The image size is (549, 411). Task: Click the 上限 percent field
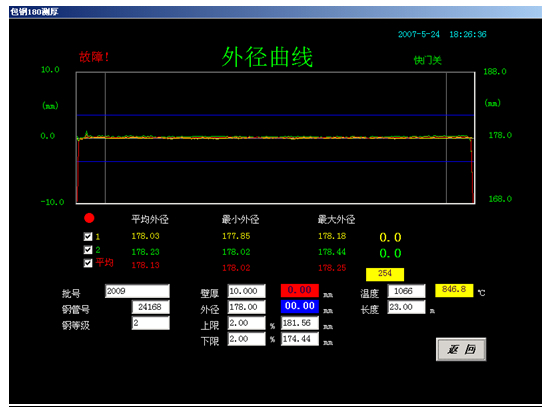coord(246,323)
